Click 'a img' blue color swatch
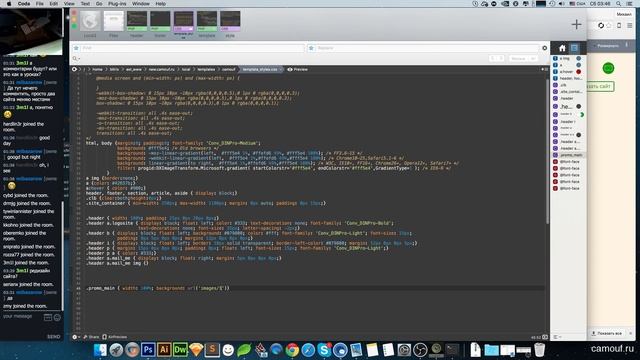Image resolution: width=640 pixels, height=360 pixels. [x=578, y=59]
